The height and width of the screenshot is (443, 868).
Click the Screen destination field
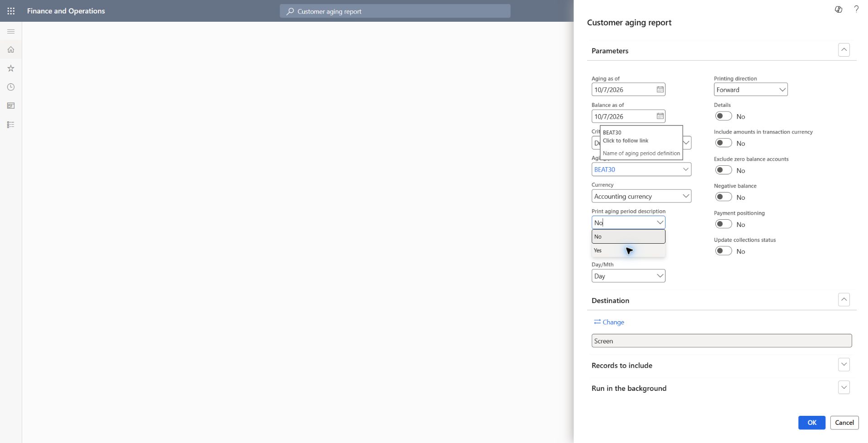click(x=722, y=341)
